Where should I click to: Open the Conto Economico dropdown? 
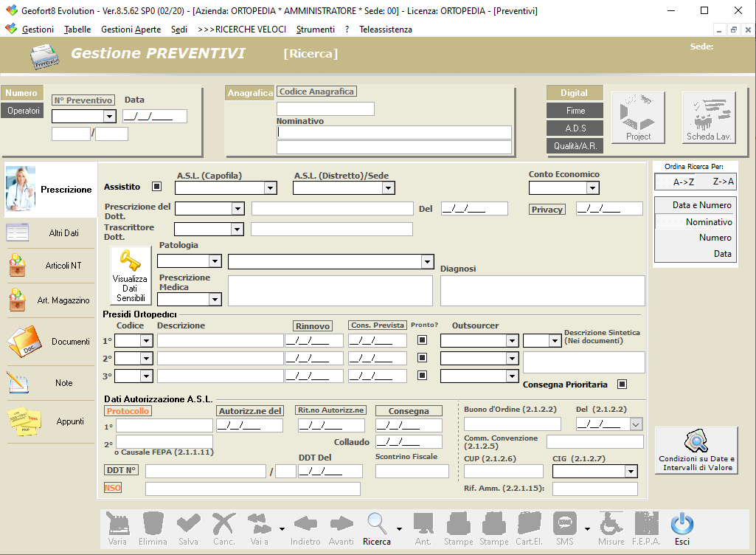(x=592, y=188)
